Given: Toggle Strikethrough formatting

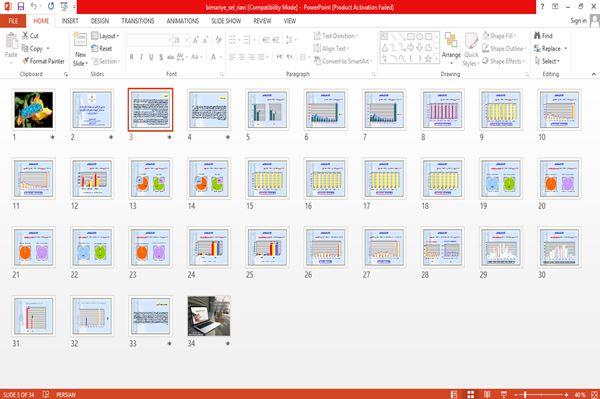Looking at the screenshot, I should [171, 57].
